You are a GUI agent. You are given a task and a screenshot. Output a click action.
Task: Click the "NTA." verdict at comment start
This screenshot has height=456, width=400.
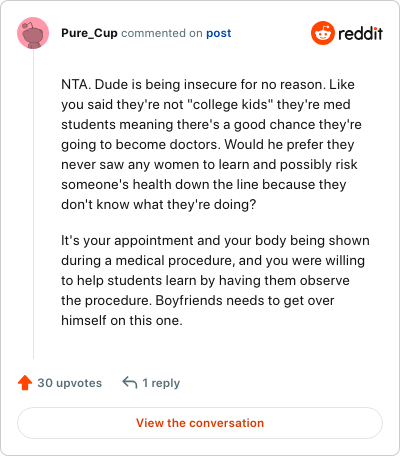(76, 84)
